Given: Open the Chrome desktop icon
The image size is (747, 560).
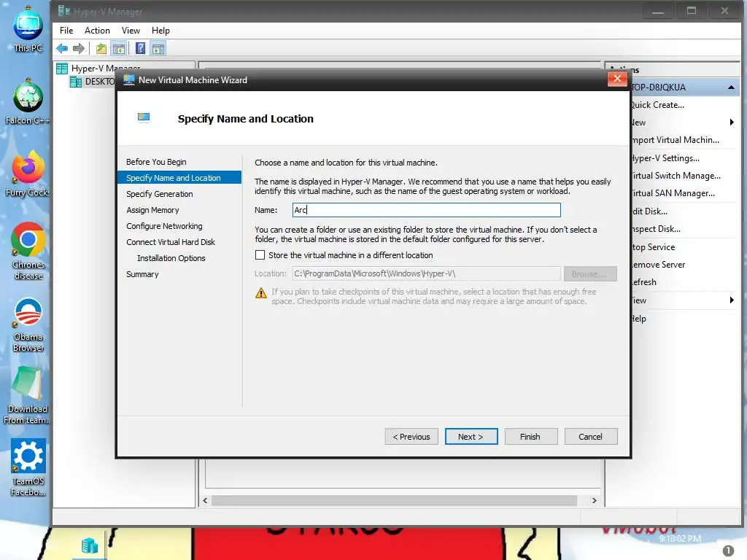Looking at the screenshot, I should tap(28, 252).
